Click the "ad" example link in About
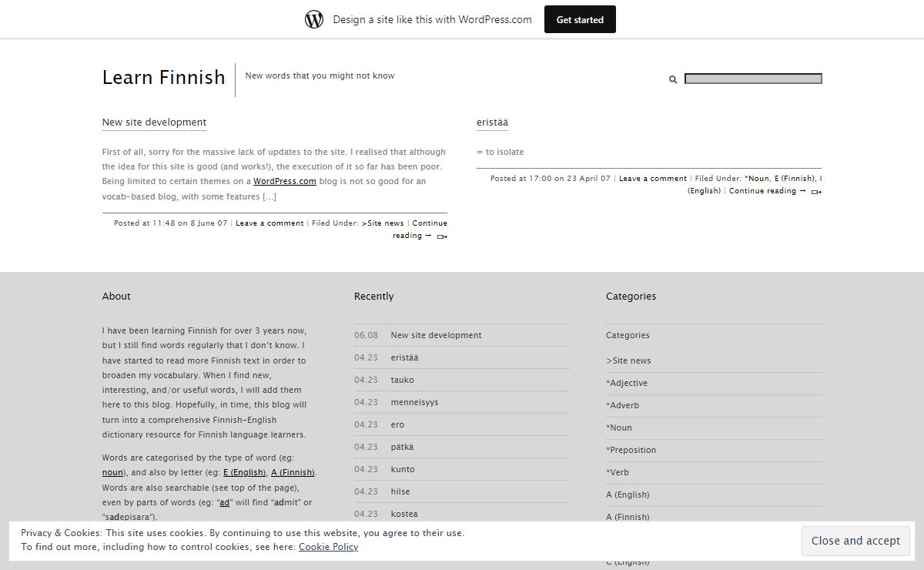 [225, 502]
